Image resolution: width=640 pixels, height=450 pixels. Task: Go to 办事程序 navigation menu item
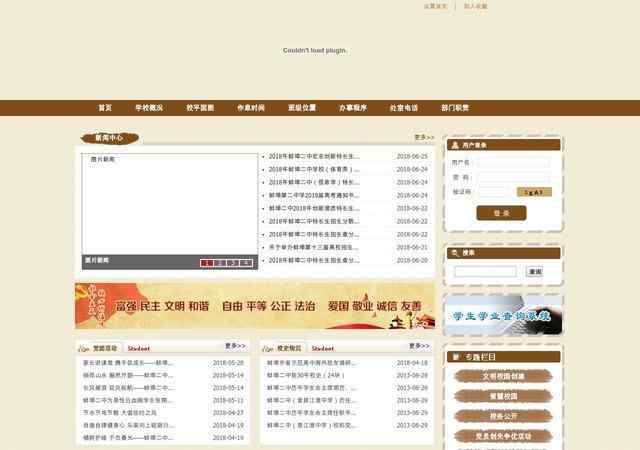pos(353,108)
